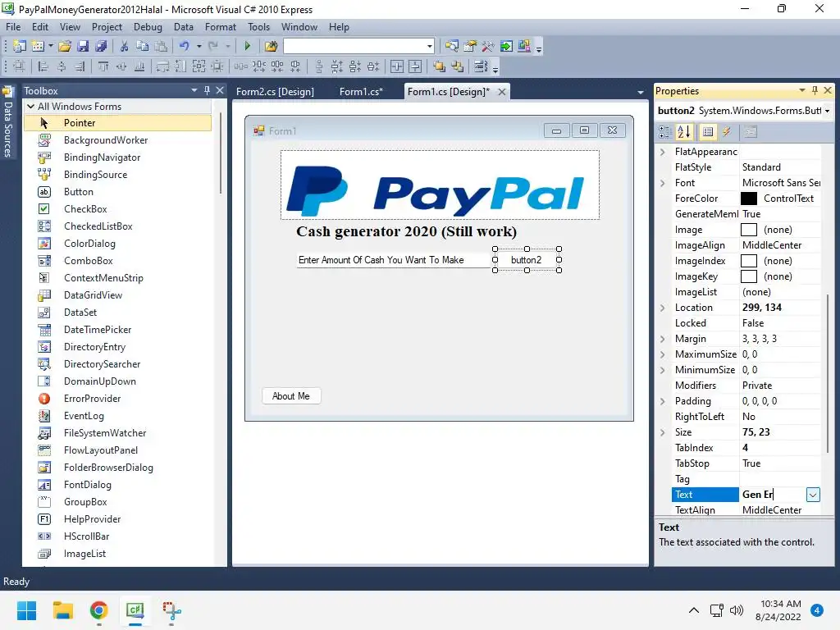840x630 pixels.
Task: Click the Center Horizontally layout icon
Action: point(397,66)
